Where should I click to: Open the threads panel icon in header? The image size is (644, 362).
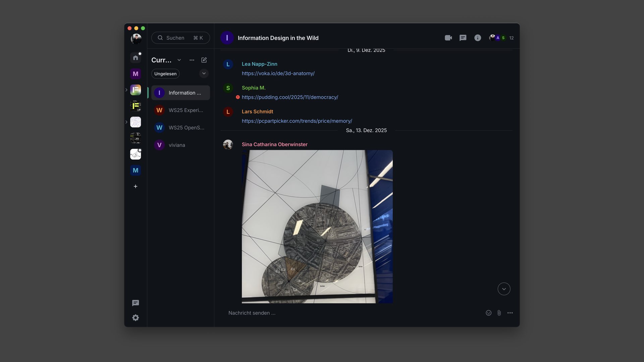click(463, 38)
